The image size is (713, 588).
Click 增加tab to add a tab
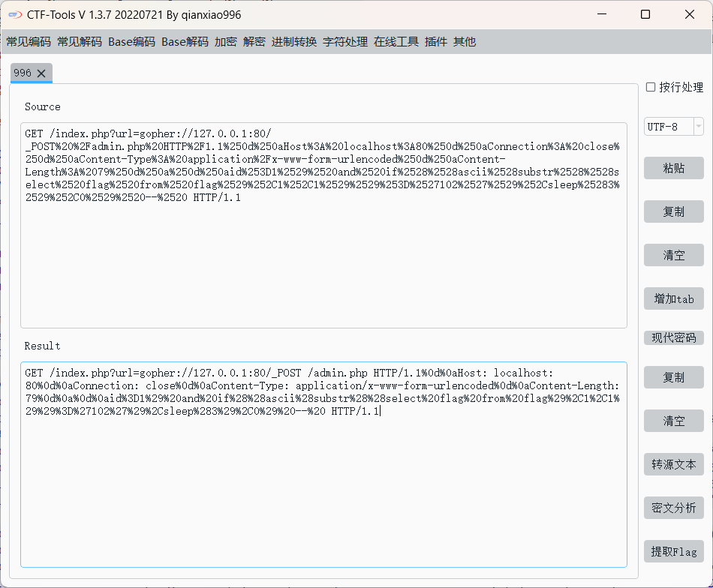point(673,298)
